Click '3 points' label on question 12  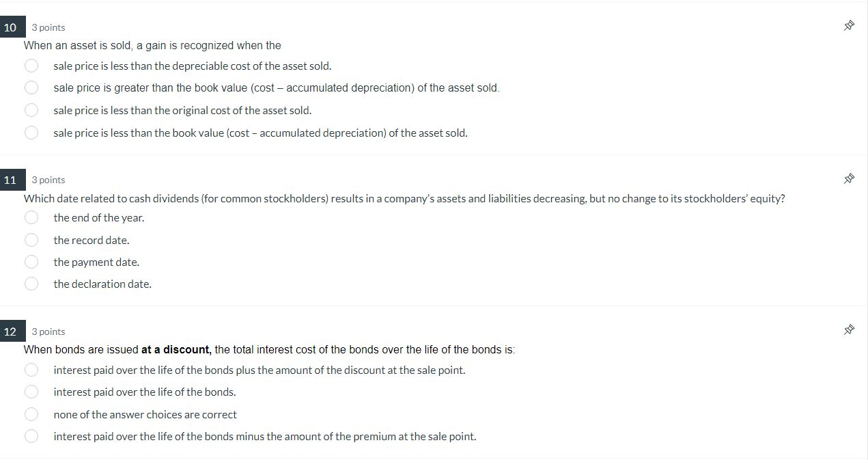[x=48, y=331]
